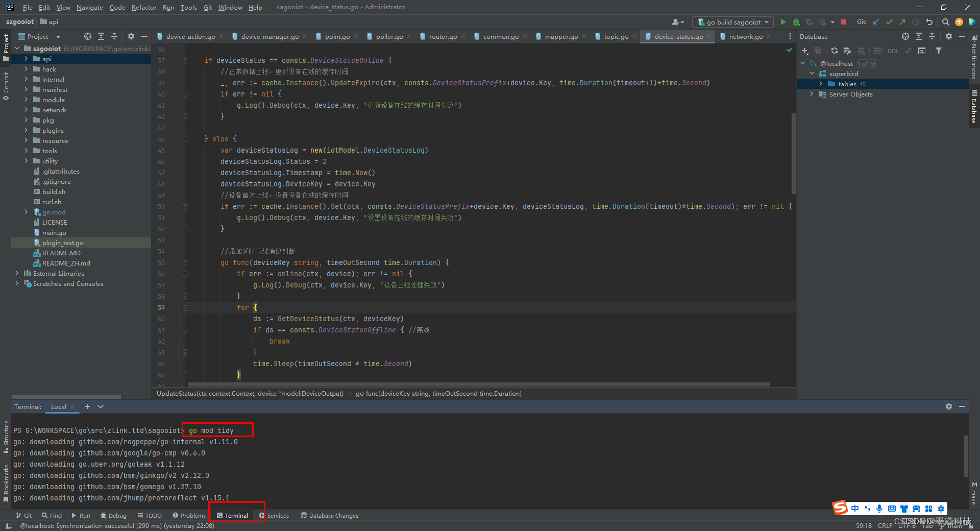Add new data source in Database panel

tap(805, 51)
